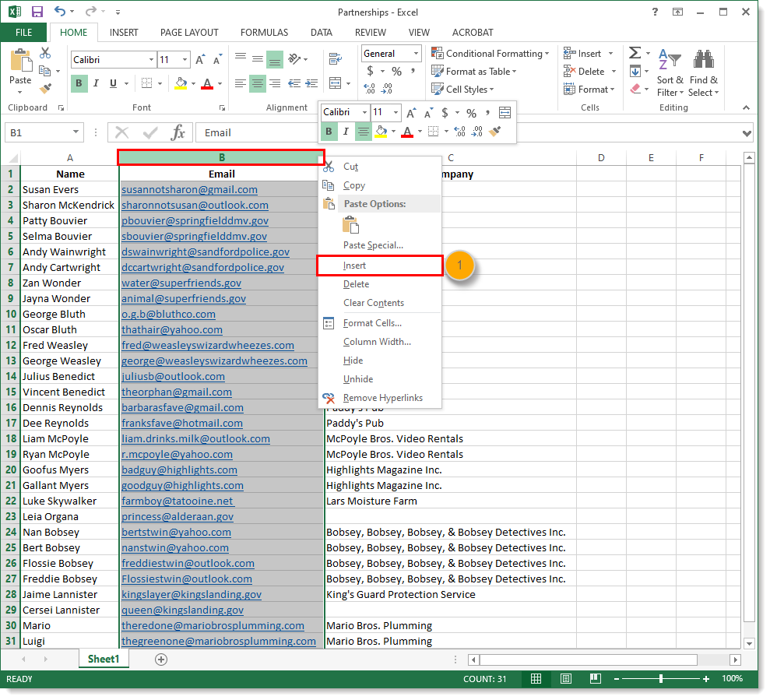Toggle Center alignment in the ribbon
Screen dimensions: 770x700
click(258, 83)
